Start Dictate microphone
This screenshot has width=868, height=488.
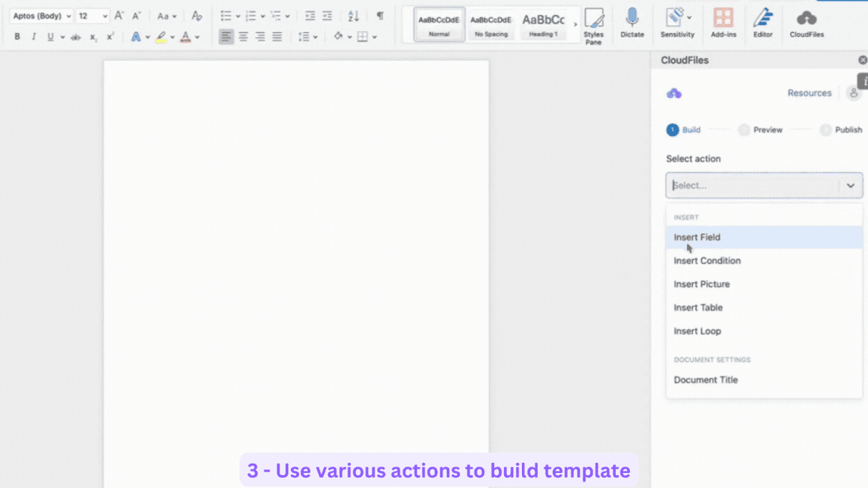632,24
